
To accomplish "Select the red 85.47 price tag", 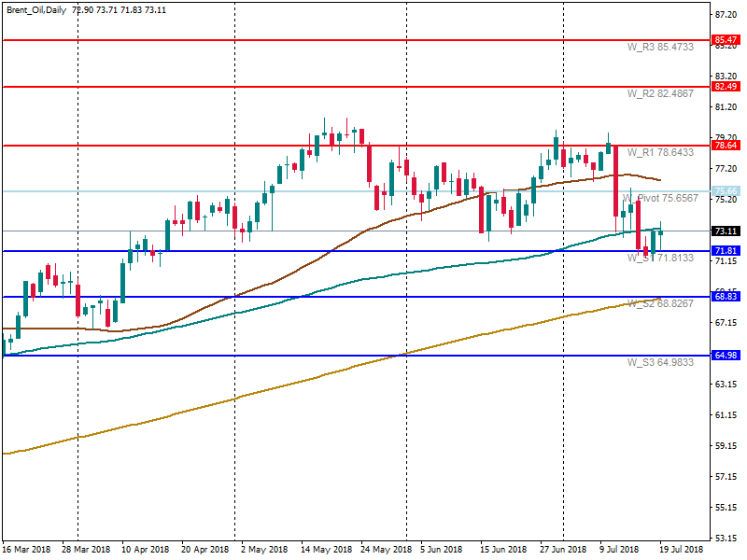I will (725, 40).
